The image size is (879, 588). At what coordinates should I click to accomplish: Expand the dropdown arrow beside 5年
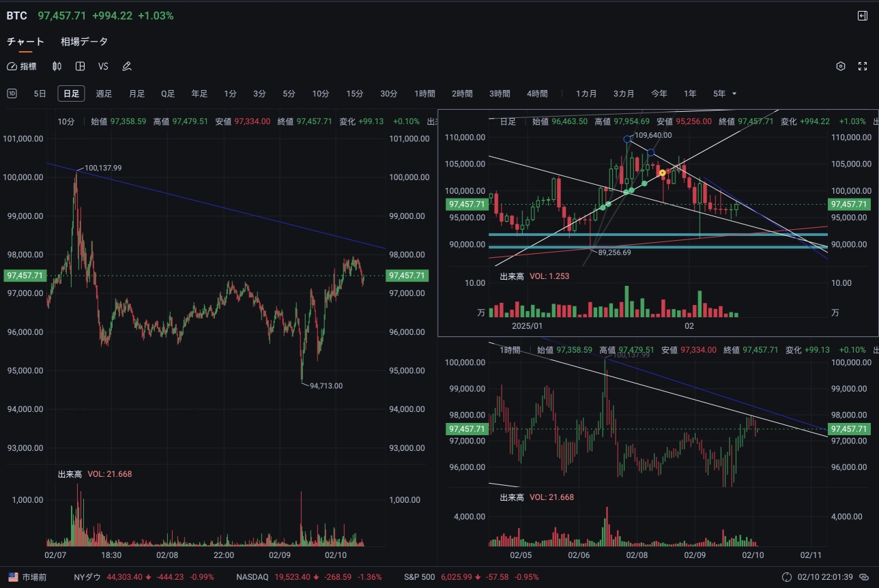(x=734, y=93)
